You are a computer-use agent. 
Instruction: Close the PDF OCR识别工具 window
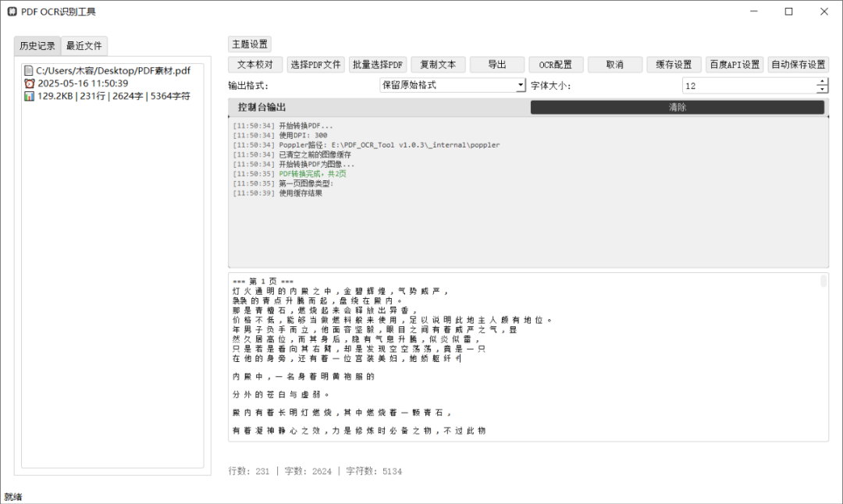(824, 11)
